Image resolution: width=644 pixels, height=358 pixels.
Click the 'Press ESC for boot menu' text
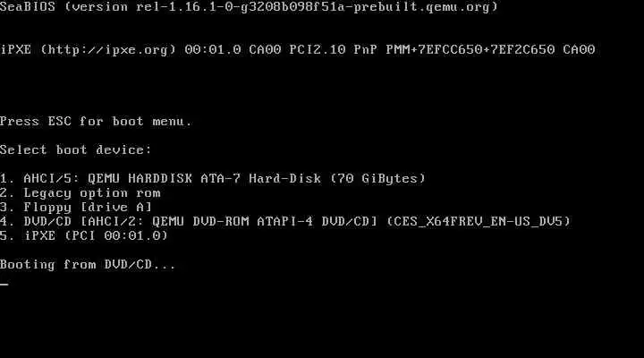tap(96, 121)
